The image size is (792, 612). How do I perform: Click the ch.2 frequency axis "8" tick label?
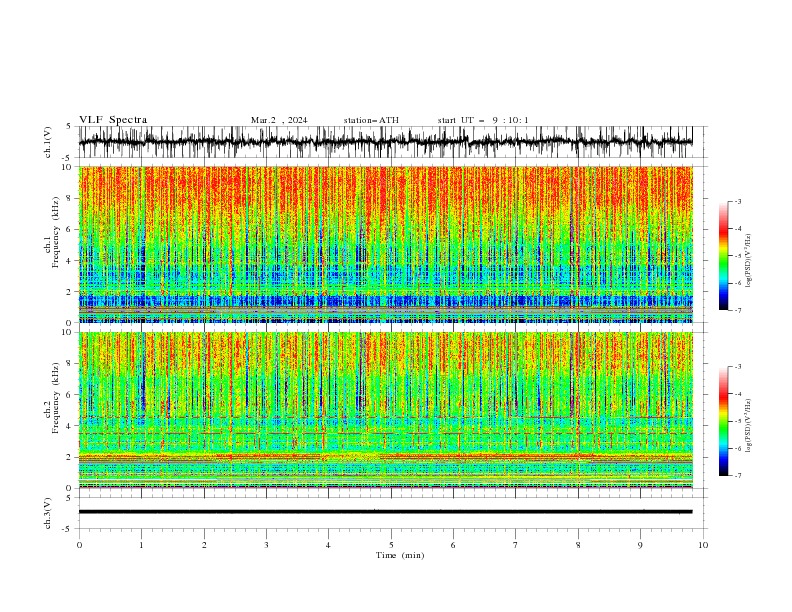coord(69,364)
